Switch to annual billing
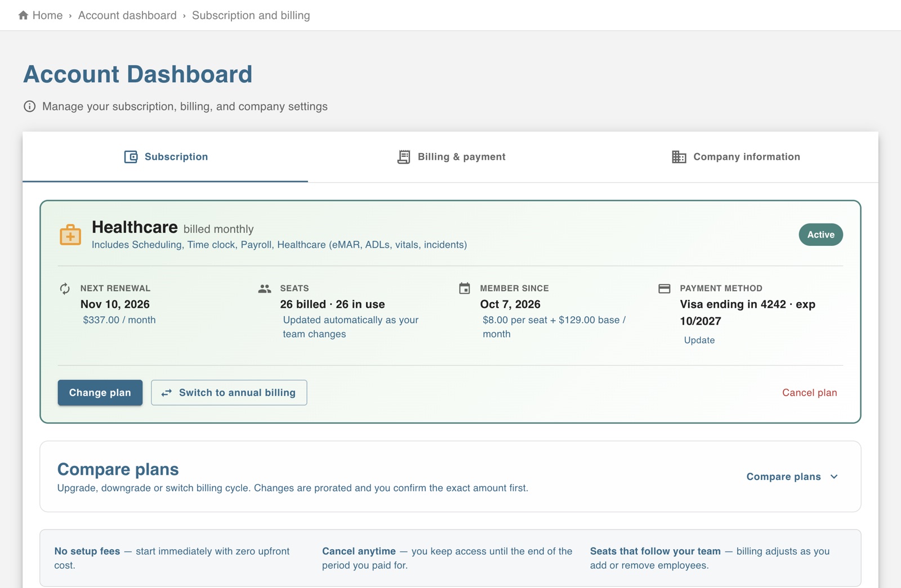Image resolution: width=901 pixels, height=588 pixels. coord(229,393)
